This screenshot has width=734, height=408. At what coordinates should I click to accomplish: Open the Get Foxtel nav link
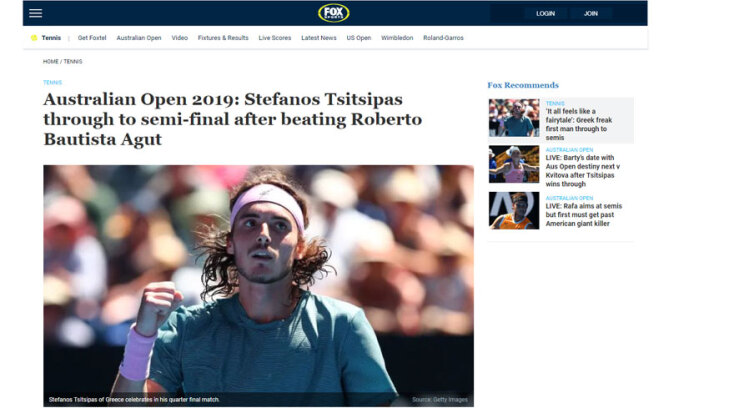coord(92,38)
